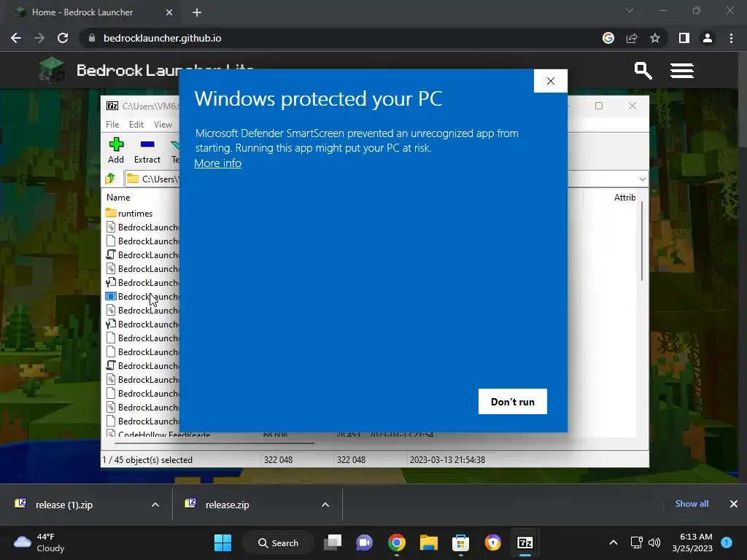Expand the 7-Zip address path dropdown
The height and width of the screenshot is (560, 747).
point(642,179)
